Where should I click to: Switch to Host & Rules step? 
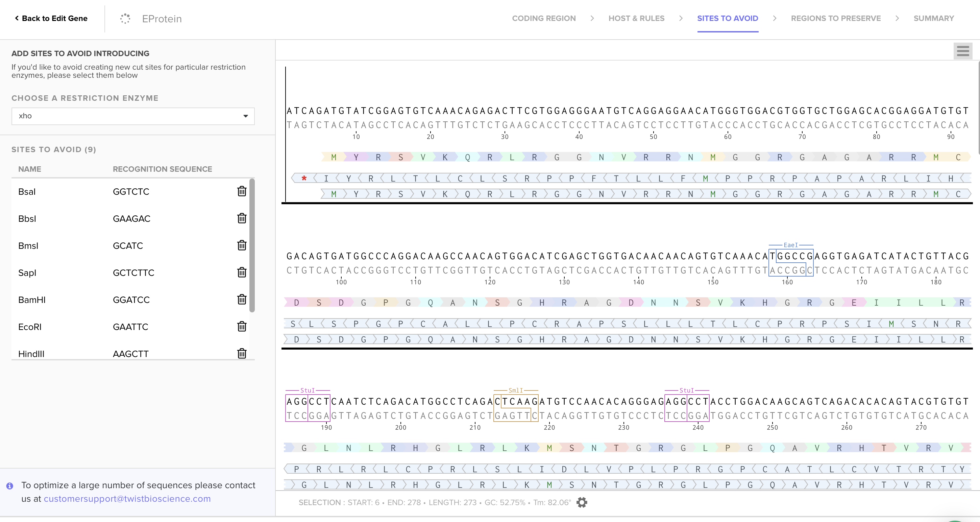pos(636,18)
